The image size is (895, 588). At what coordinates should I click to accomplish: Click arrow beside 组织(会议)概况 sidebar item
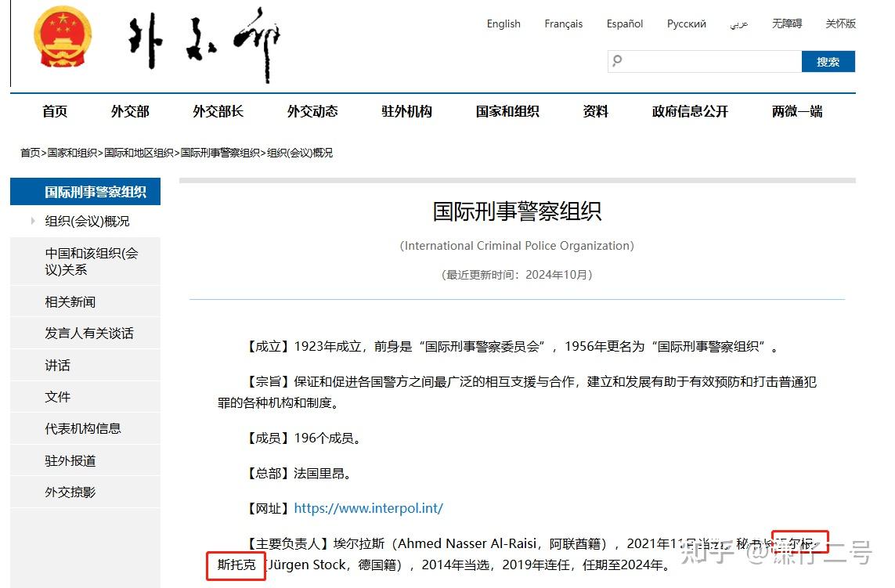[x=33, y=221]
